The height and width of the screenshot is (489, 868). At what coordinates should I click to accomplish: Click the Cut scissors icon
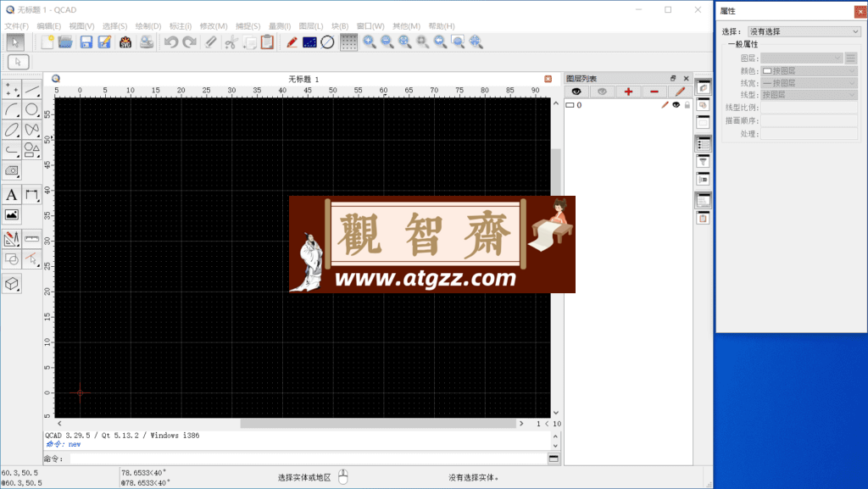tap(231, 42)
